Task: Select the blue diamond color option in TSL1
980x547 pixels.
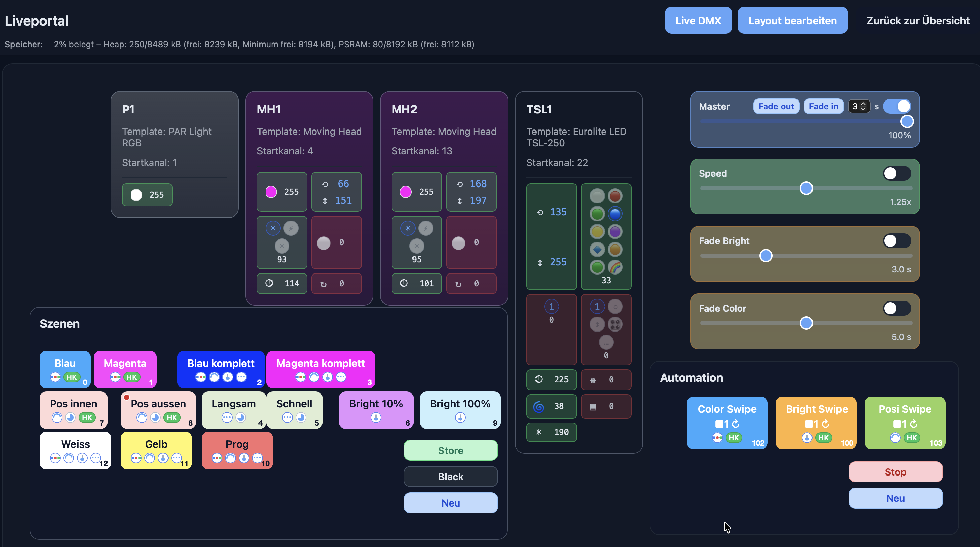Action: tap(597, 249)
